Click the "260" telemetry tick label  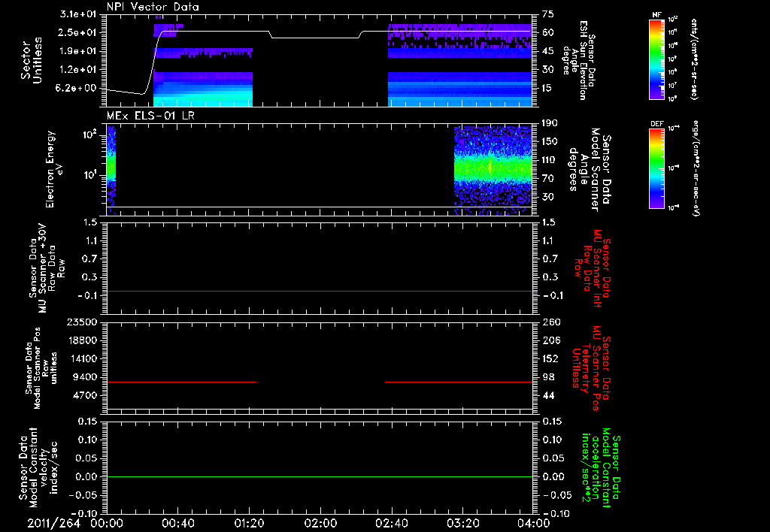[550, 322]
